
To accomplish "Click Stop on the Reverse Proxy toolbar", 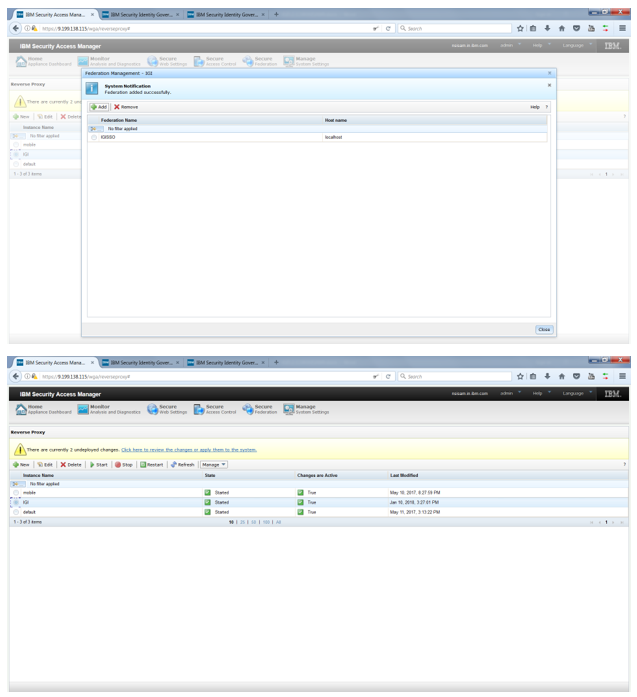I will coord(124,465).
